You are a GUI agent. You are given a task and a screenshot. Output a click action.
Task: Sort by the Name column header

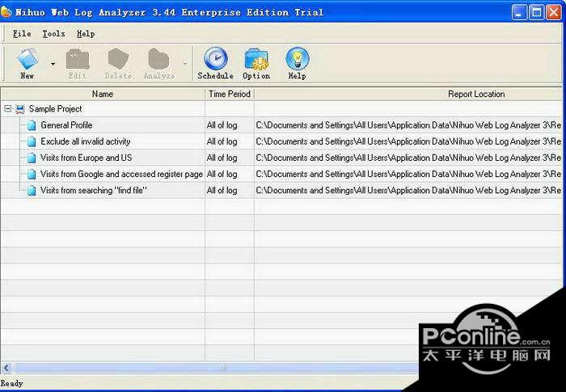(103, 94)
